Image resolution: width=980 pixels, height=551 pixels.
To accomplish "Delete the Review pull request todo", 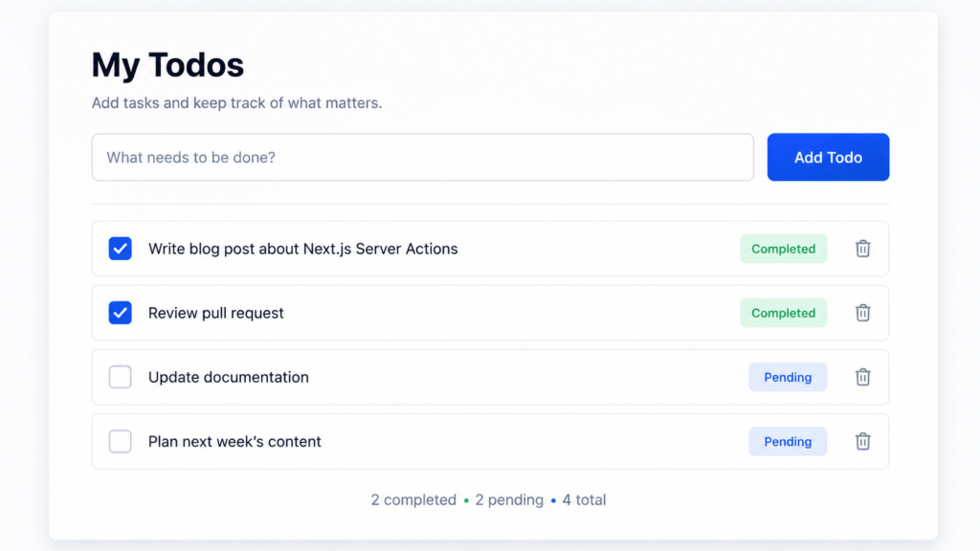I will pos(862,313).
